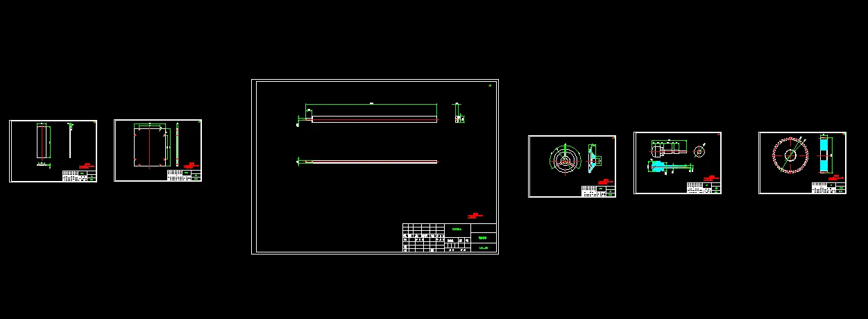868x319 pixels.
Task: Click the large sheet's title block table
Action: click(450, 238)
